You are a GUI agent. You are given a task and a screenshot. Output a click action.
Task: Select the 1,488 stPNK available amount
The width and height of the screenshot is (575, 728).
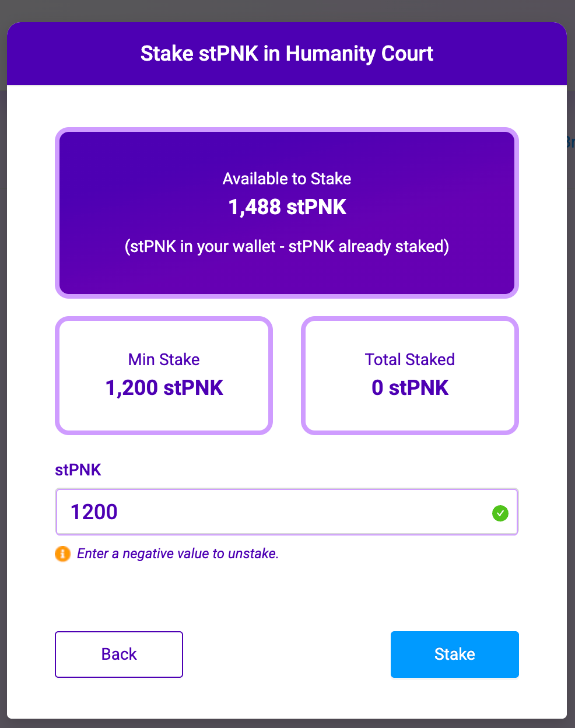(x=287, y=207)
